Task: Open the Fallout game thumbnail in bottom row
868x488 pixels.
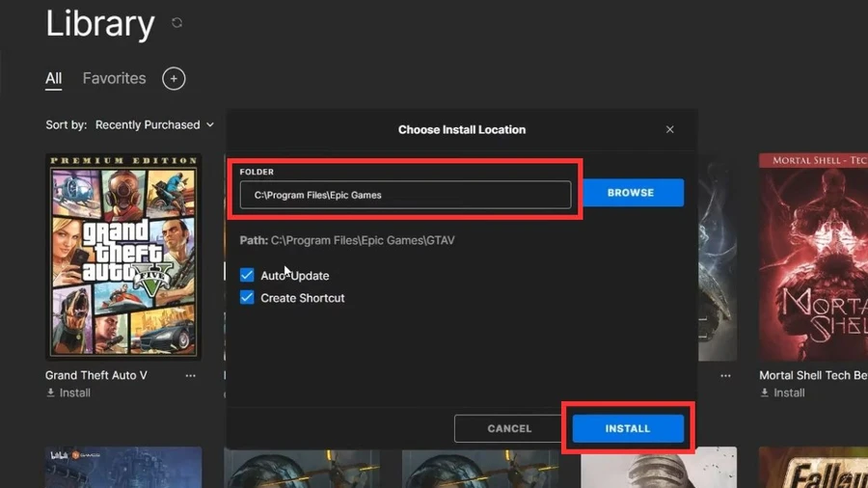Action: [813, 468]
